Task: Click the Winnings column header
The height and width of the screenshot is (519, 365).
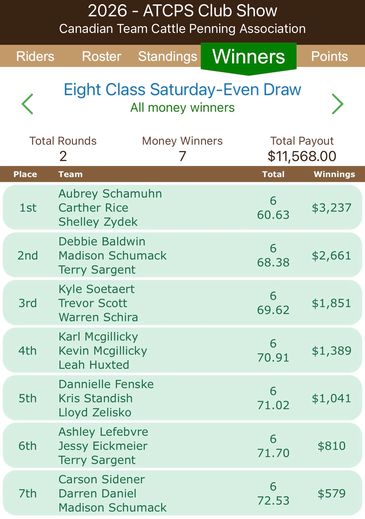Action: [334, 174]
